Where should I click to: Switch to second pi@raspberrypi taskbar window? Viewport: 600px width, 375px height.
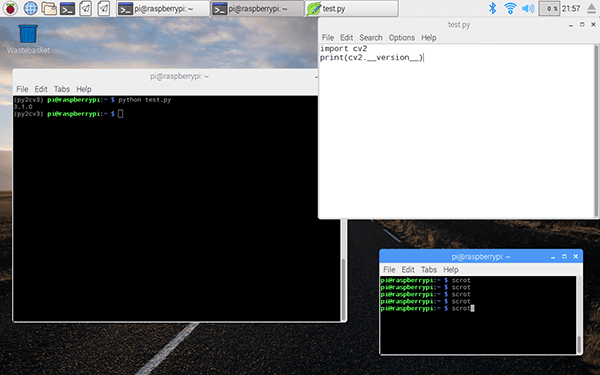[257, 8]
